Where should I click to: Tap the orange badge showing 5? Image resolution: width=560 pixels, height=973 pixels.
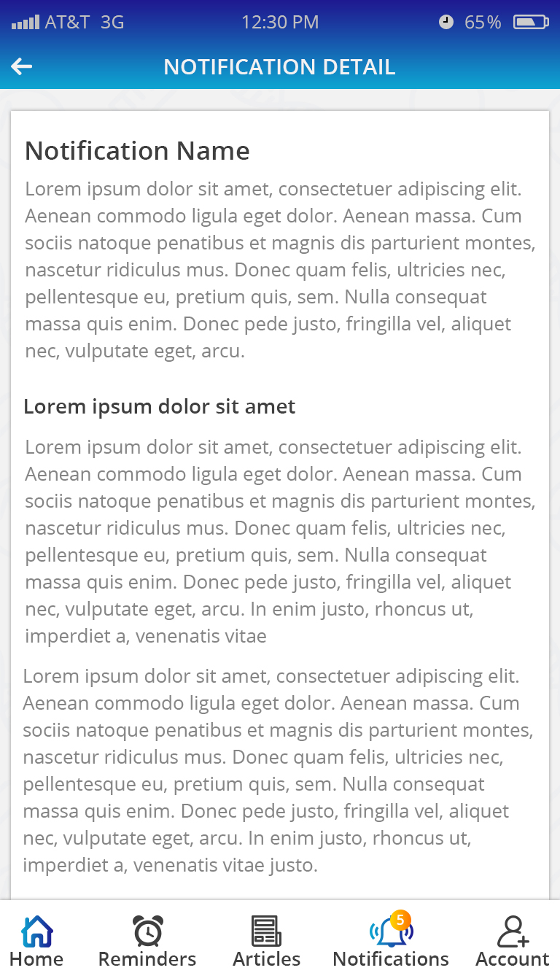(x=400, y=920)
